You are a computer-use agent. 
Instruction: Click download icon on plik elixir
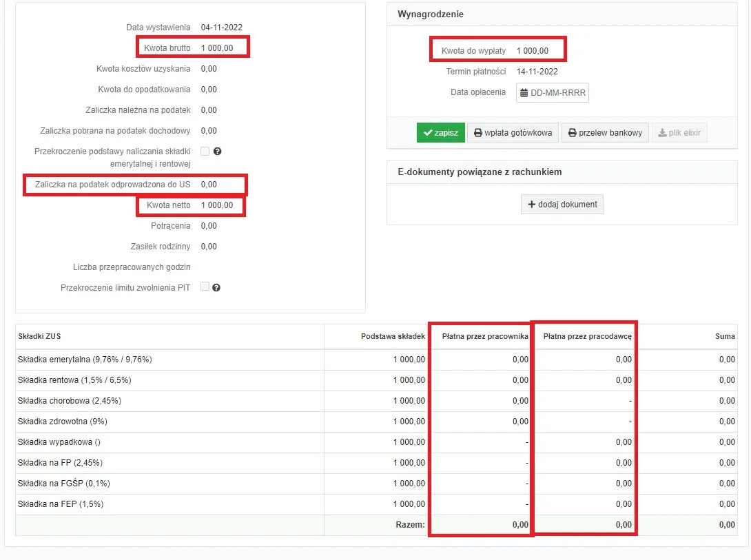662,133
